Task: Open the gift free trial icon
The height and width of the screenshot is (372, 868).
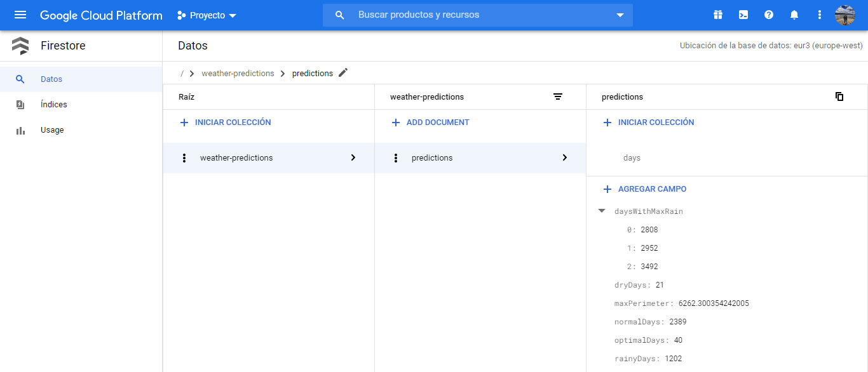Action: (x=718, y=15)
